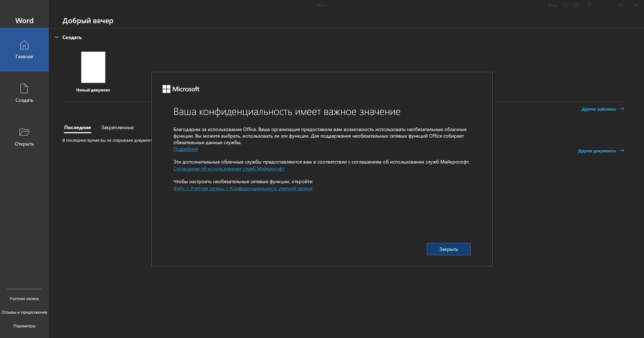Click the Microsoft logo in the dialog
Screen dimensions: 644x338
point(181,89)
